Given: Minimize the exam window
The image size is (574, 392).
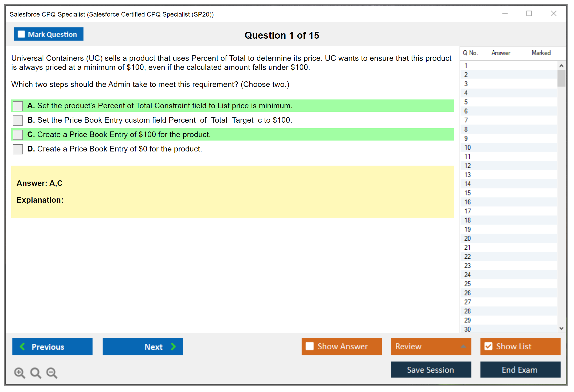Looking at the screenshot, I should [x=505, y=14].
